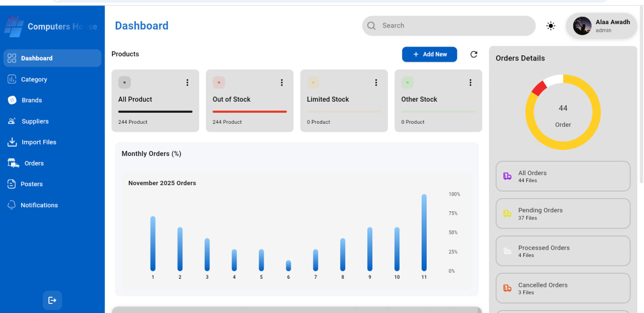The width and height of the screenshot is (644, 313).
Task: Click the Computers House logo icon
Action: [x=14, y=27]
